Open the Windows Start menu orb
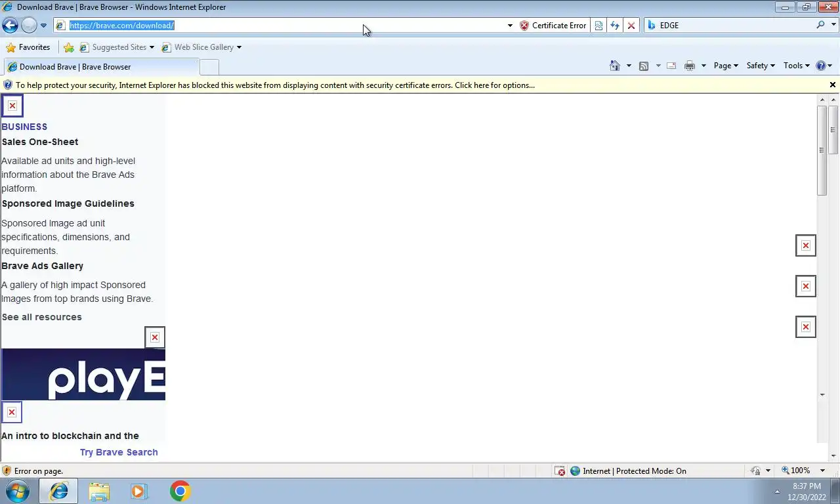 (x=17, y=491)
